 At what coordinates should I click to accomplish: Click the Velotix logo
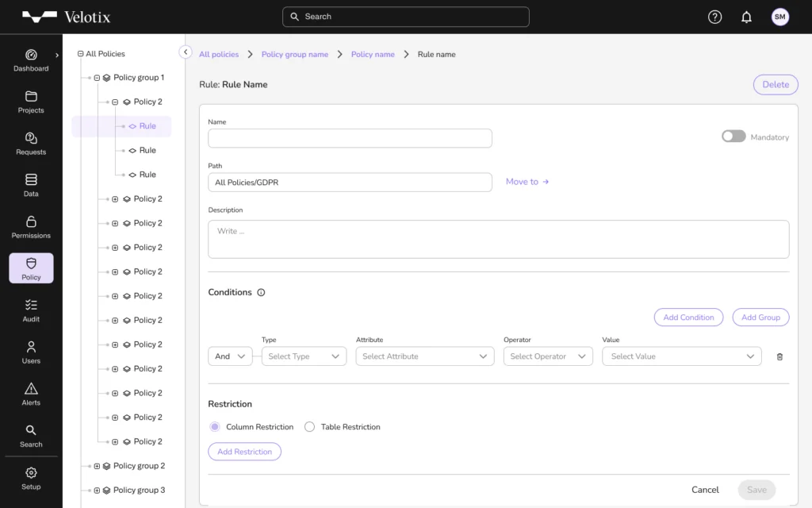pos(67,17)
